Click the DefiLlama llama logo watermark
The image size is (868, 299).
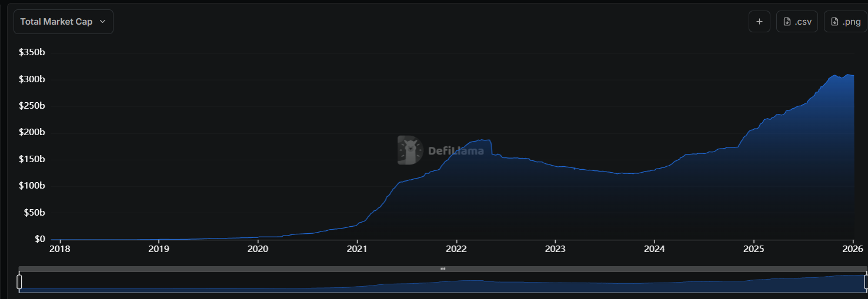click(x=410, y=150)
